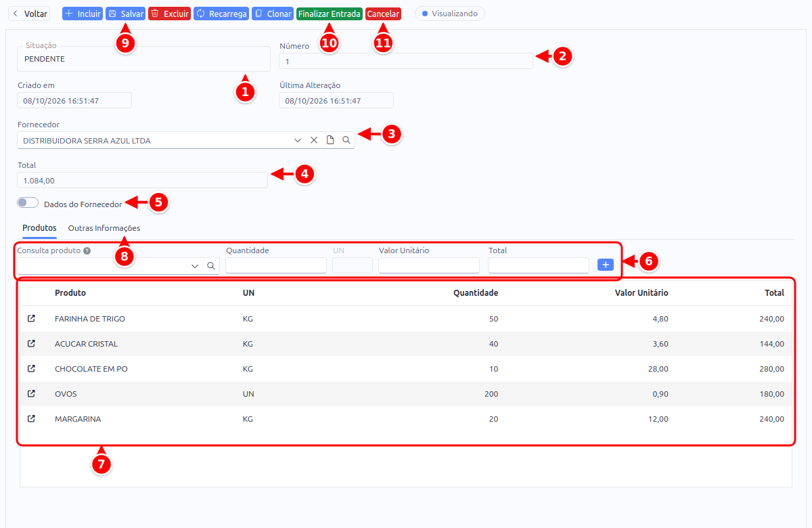Screen dimensions: 812x528
Task: Cancel the entry with the Cancelar button
Action: (383, 14)
